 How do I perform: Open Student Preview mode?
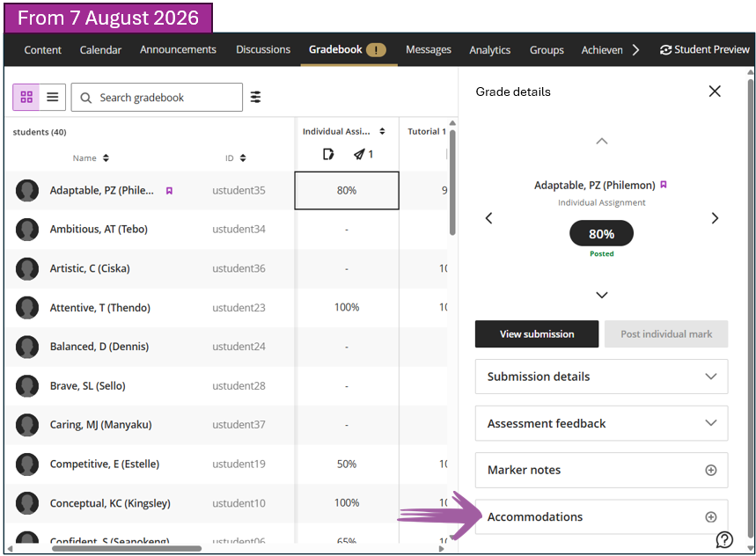[704, 49]
